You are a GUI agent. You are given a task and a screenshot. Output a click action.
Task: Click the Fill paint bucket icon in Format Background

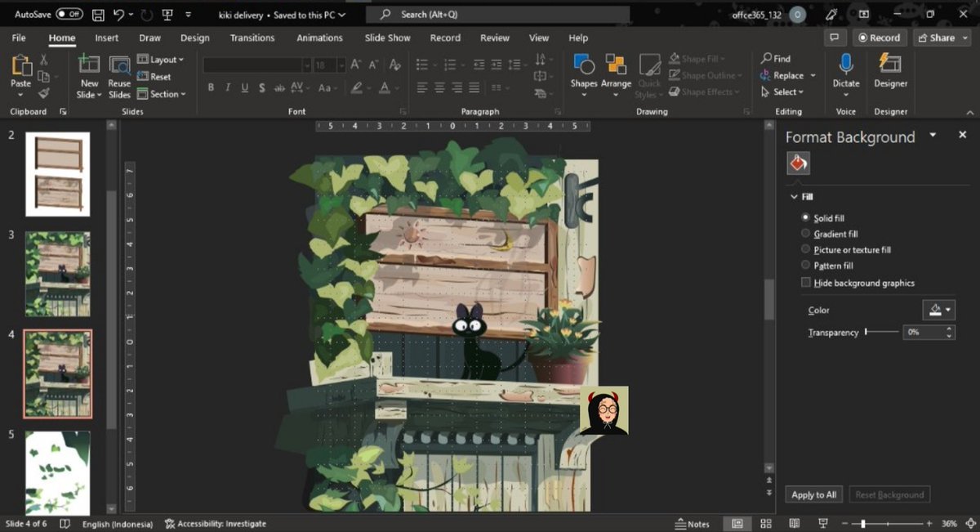[798, 163]
